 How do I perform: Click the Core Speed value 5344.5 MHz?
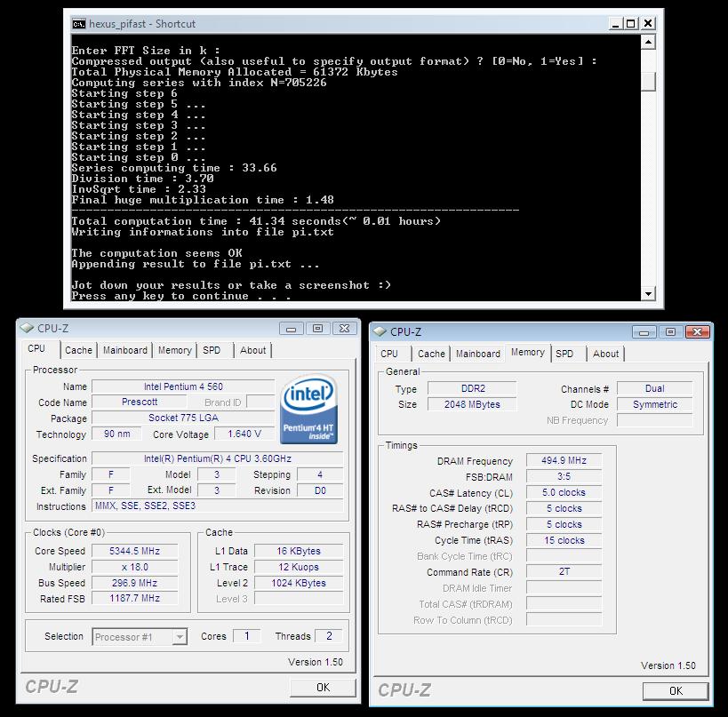coord(134,552)
